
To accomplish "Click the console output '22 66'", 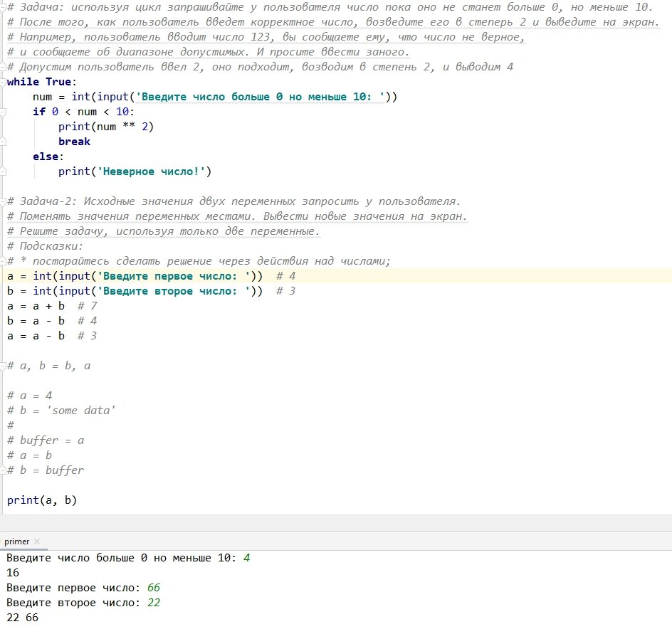I will 22,618.
